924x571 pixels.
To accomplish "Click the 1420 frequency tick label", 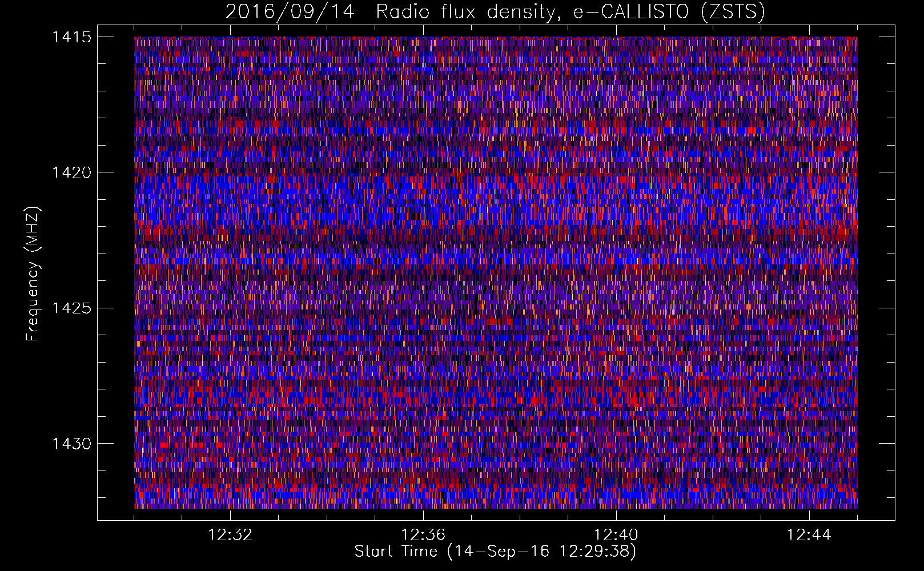I will tap(71, 172).
